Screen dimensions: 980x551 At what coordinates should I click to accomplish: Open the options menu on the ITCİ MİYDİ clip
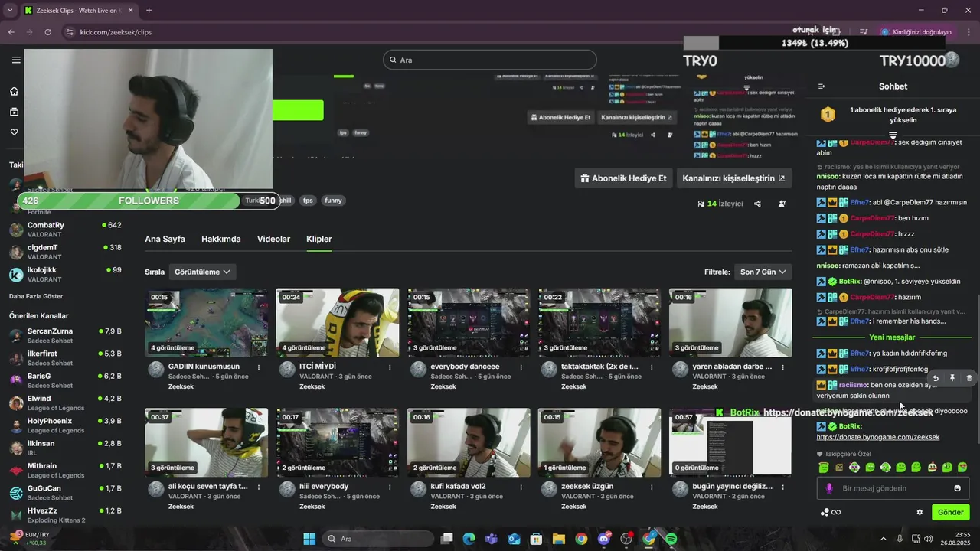(x=390, y=367)
